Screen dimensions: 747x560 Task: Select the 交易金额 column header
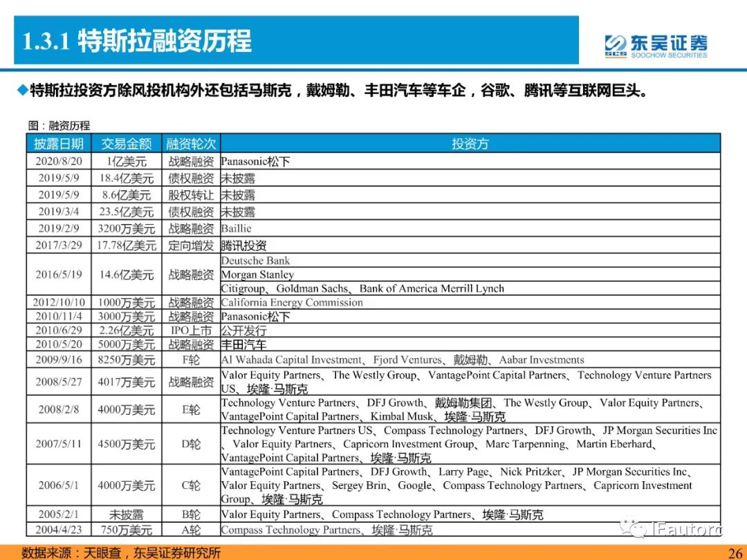pyautogui.click(x=127, y=143)
